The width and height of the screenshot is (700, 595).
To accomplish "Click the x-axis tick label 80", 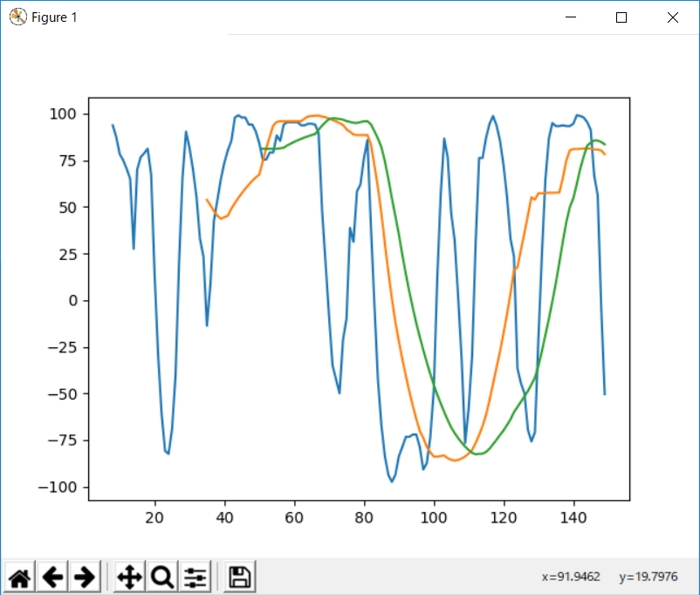I will 365,516.
